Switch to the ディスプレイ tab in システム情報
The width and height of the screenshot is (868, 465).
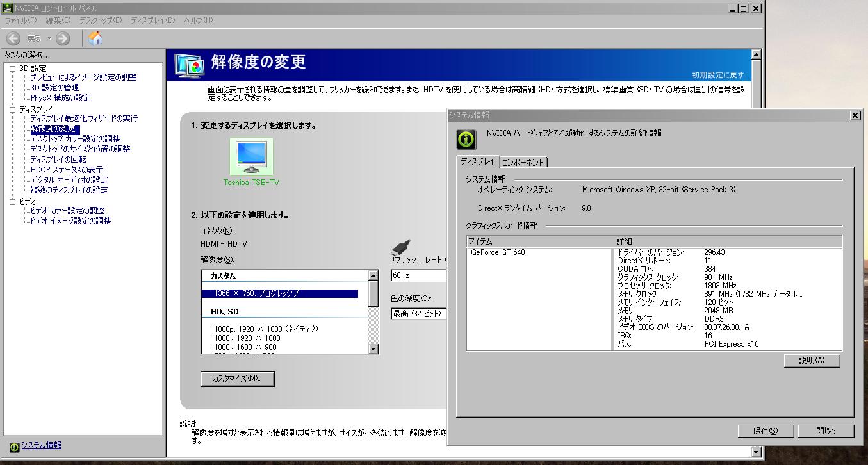[477, 161]
